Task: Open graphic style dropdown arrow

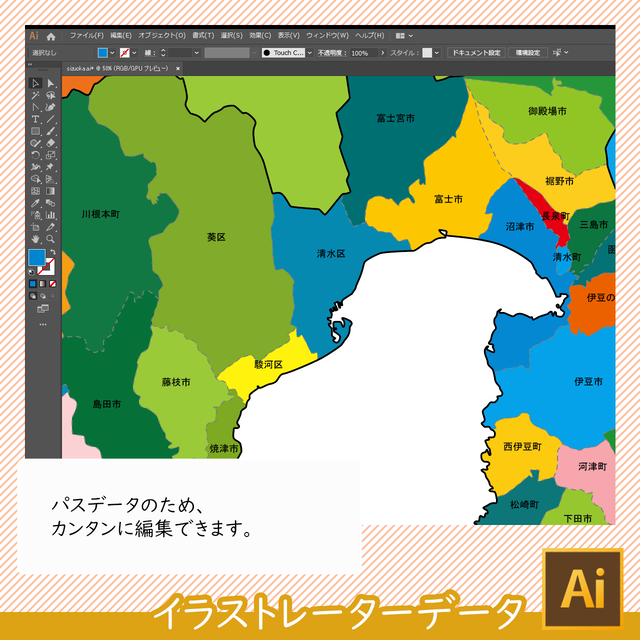Action: [x=437, y=53]
